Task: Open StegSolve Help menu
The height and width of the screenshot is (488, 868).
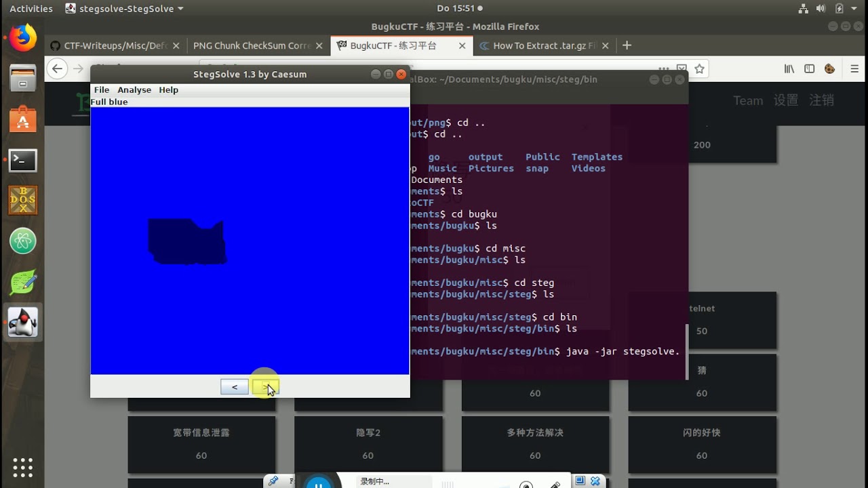Action: (x=168, y=89)
